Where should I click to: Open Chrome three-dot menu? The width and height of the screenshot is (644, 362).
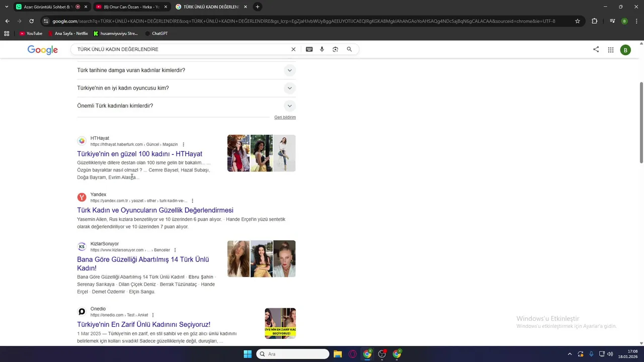click(x=636, y=21)
